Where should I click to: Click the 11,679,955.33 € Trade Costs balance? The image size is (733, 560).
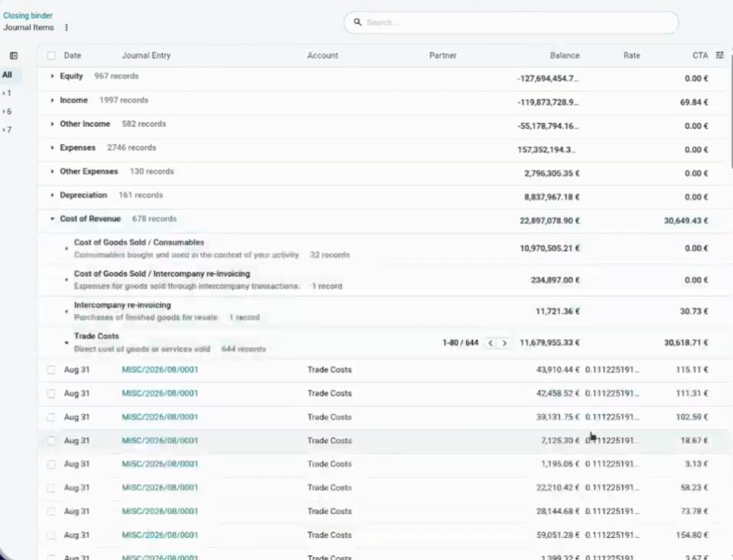(x=549, y=343)
